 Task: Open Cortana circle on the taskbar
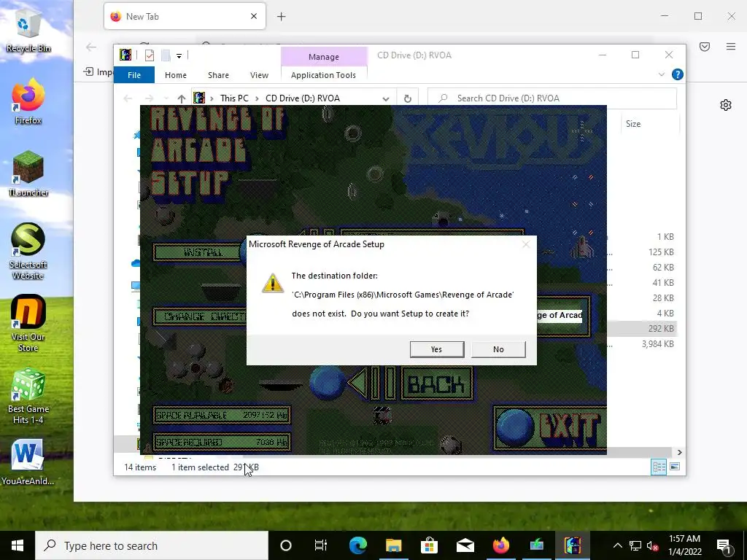pos(286,545)
